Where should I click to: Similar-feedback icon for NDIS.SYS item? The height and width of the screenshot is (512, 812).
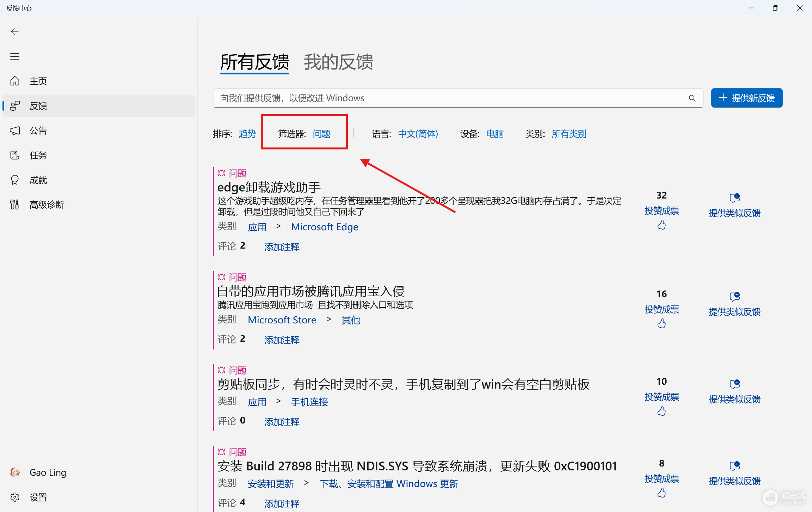pos(735,466)
